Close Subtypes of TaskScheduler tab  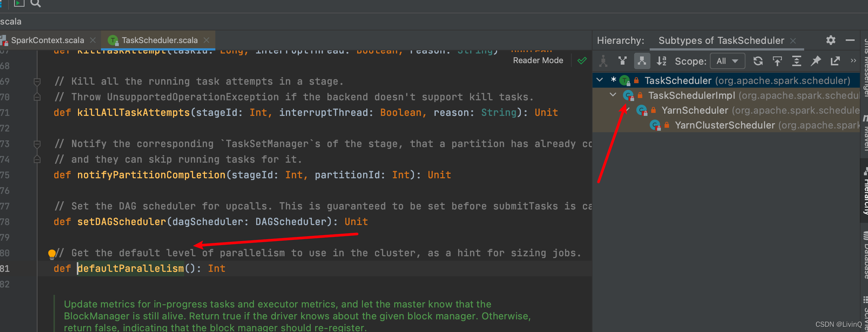[x=793, y=40]
